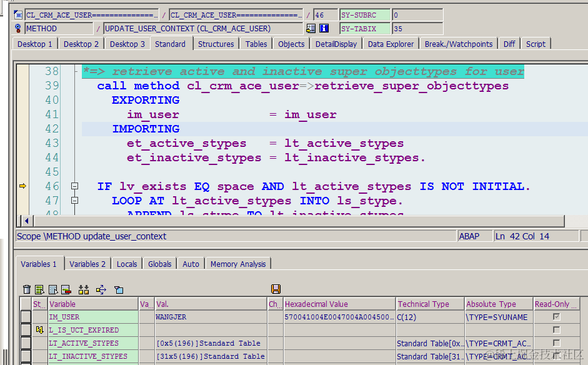588x365 pixels.
Task: Click the Absolute Type column header
Action: pos(499,304)
